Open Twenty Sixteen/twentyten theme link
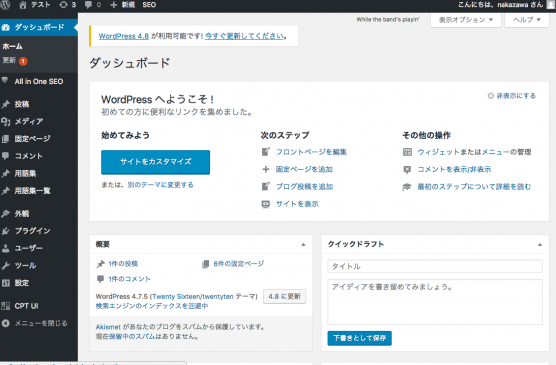556x365 pixels. [x=193, y=296]
